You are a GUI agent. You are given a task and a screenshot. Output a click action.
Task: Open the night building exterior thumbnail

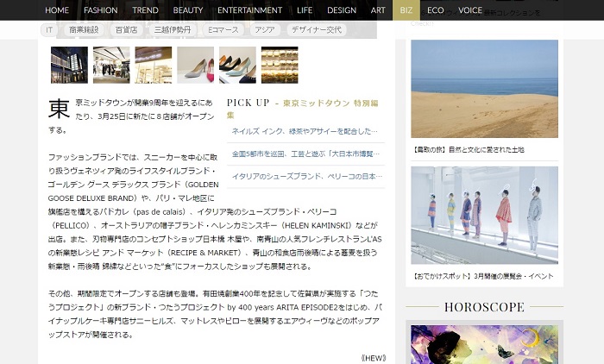coord(69,65)
